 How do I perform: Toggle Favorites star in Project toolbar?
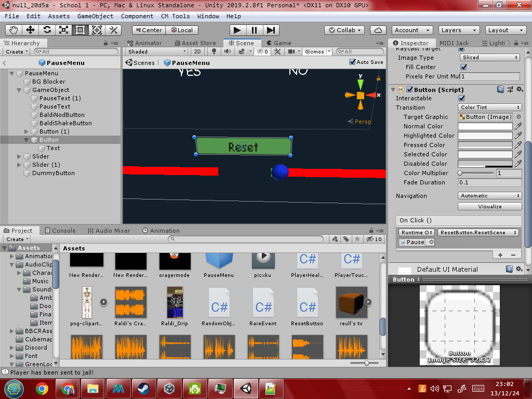357,239
